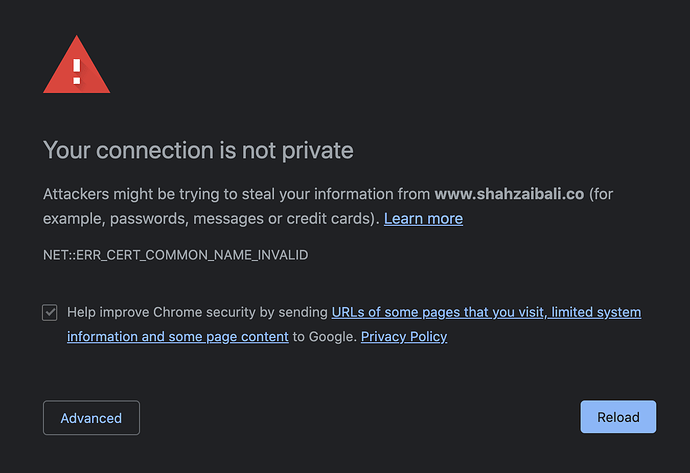Viewport: 690px width, 473px height.
Task: Reload the page with Reload button
Action: pyautogui.click(x=618, y=417)
